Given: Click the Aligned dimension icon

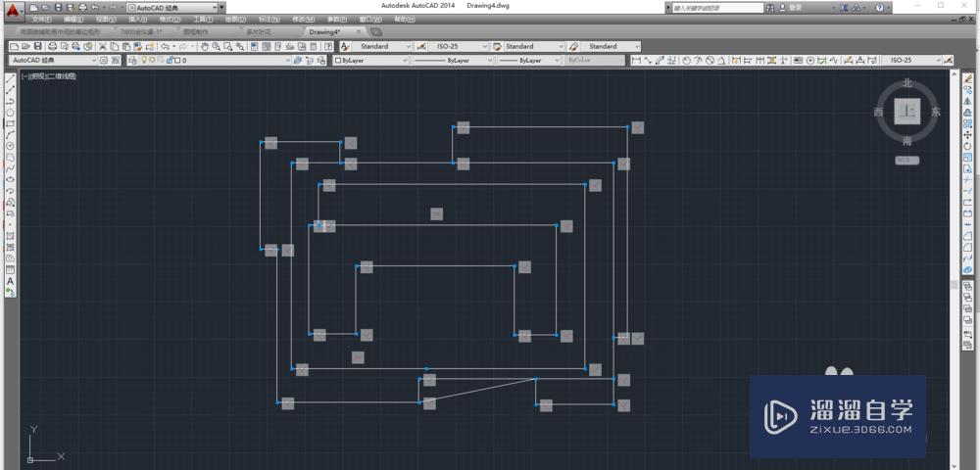Looking at the screenshot, I should pos(648,61).
